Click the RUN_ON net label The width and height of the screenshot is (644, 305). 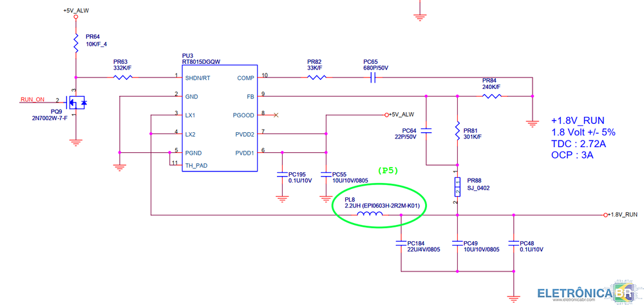[33, 99]
